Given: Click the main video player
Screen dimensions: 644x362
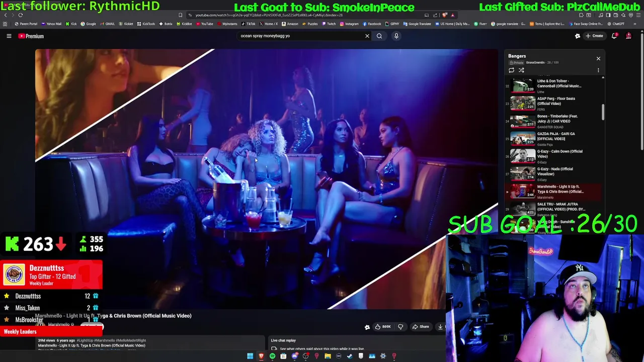Looking at the screenshot, I should (x=267, y=178).
